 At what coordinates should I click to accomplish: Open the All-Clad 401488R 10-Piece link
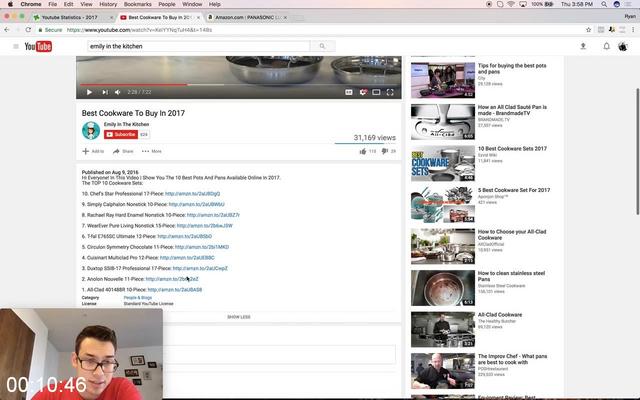click(x=175, y=290)
